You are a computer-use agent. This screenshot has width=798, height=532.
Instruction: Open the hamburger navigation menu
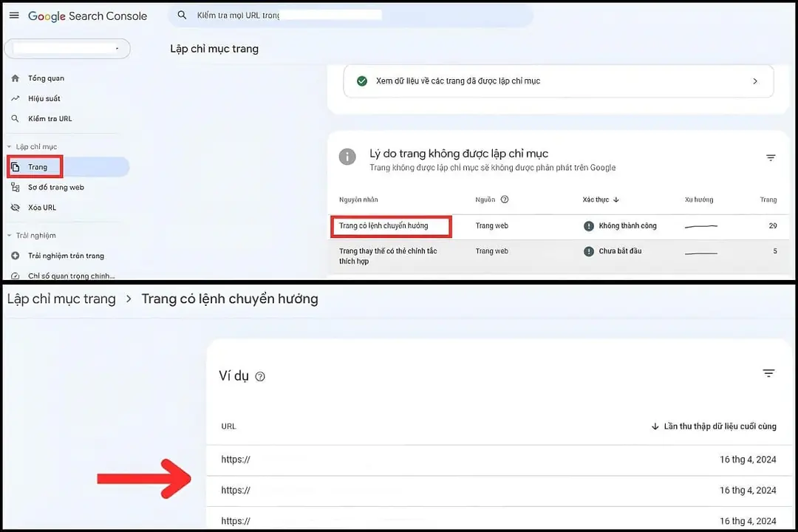coord(13,16)
